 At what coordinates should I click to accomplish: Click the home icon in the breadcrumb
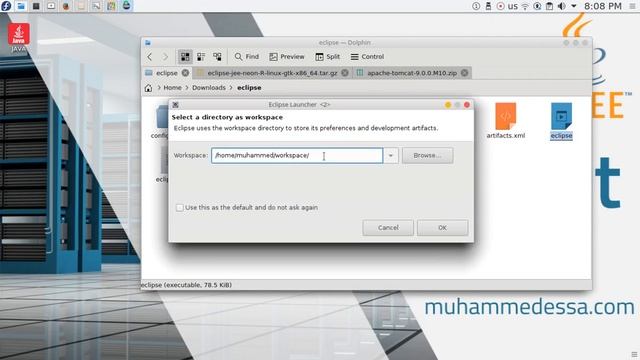click(149, 88)
